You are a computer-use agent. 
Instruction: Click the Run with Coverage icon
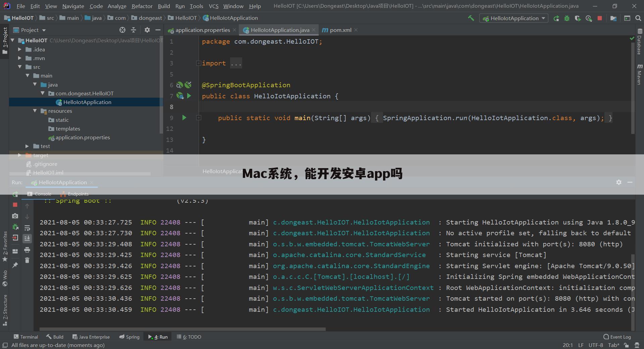pos(578,18)
